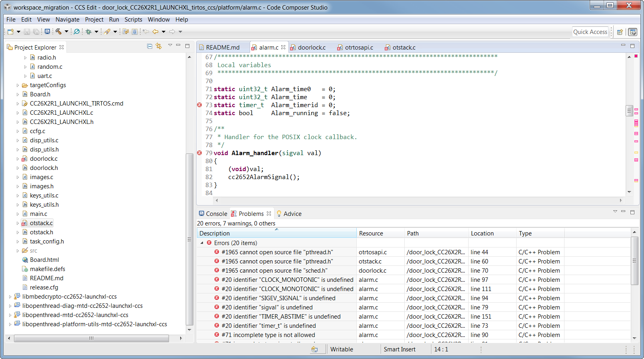The image size is (644, 359).
Task: Select the "sigval" is undefined error row
Action: (x=414, y=307)
